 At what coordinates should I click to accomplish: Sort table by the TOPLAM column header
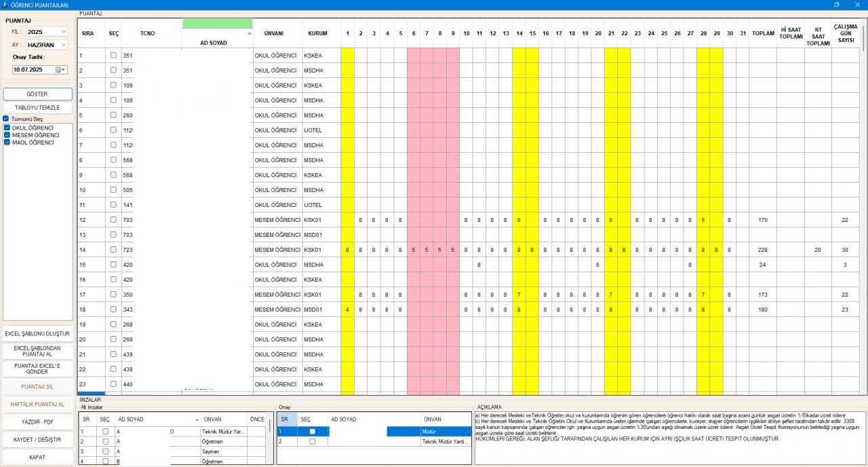(763, 33)
